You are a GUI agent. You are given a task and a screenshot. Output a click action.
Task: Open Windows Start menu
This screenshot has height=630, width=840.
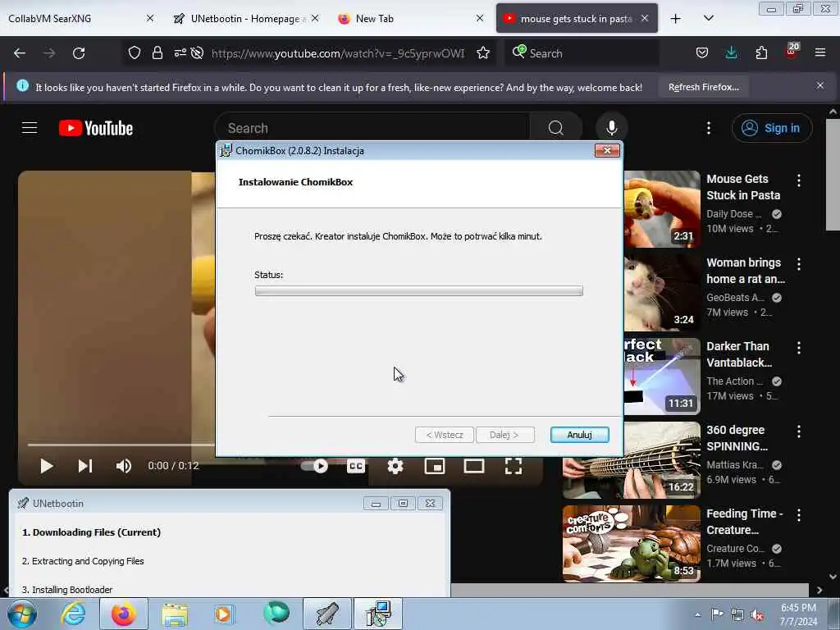point(22,614)
